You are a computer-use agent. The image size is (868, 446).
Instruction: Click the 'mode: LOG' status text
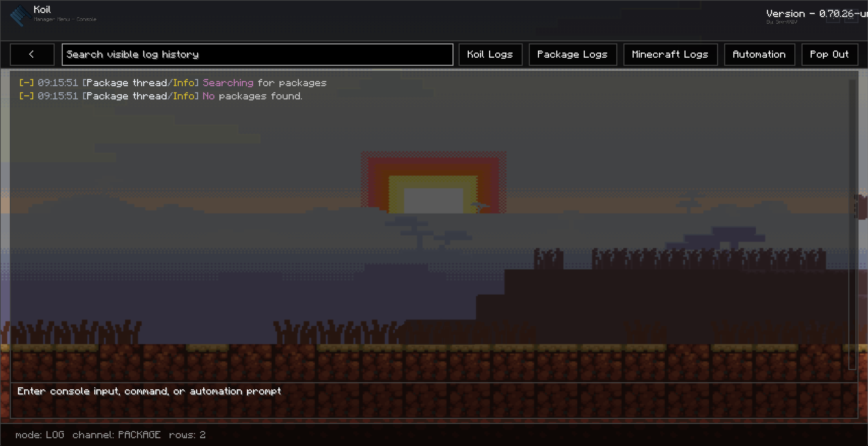40,435
